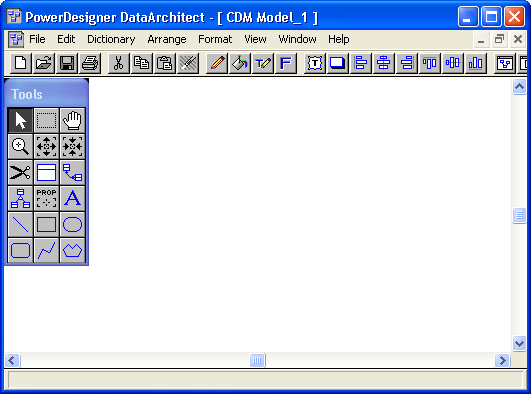The width and height of the screenshot is (531, 394).
Task: Select the Rounded rectangle tool
Action: (x=20, y=251)
